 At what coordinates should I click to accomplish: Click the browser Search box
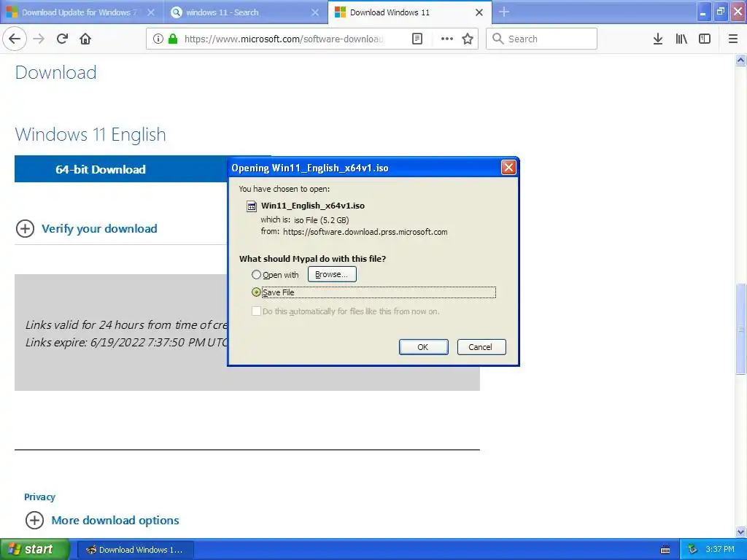pyautogui.click(x=542, y=39)
